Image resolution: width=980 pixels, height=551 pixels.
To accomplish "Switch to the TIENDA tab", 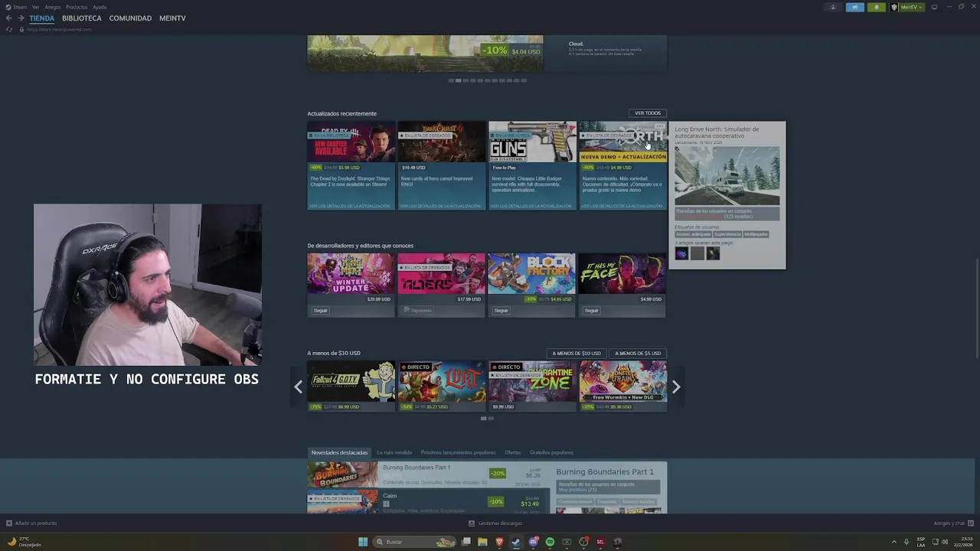I will [41, 18].
